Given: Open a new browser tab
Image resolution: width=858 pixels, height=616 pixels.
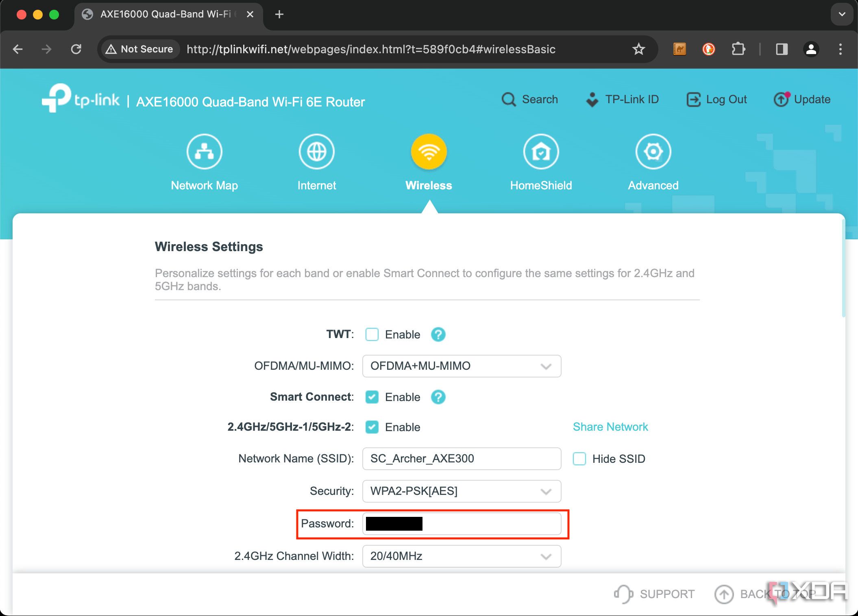Looking at the screenshot, I should click(279, 14).
